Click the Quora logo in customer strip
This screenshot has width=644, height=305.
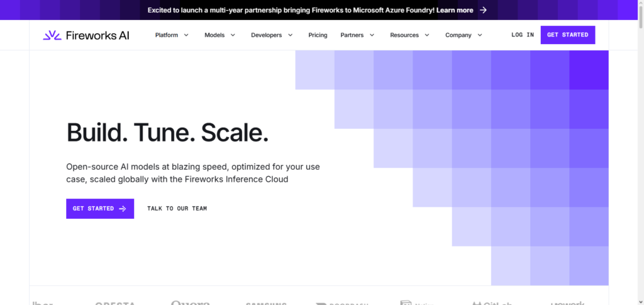point(190,303)
